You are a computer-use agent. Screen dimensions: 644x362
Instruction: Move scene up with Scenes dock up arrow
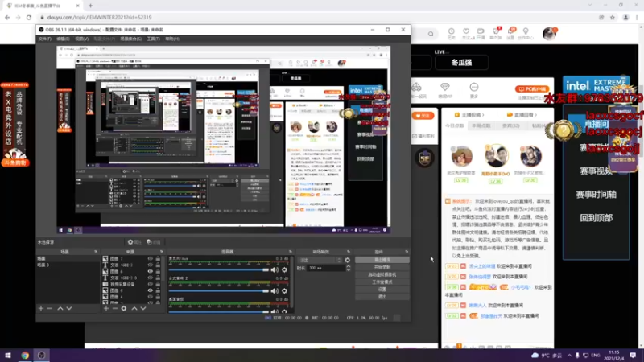pos(60,308)
